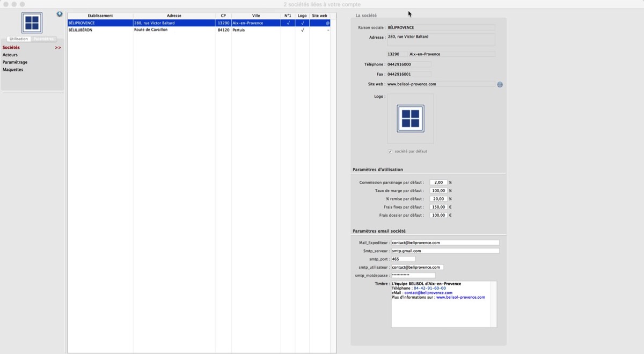Click the Logo checkmark in BÉLILUBÉRON row

click(303, 30)
